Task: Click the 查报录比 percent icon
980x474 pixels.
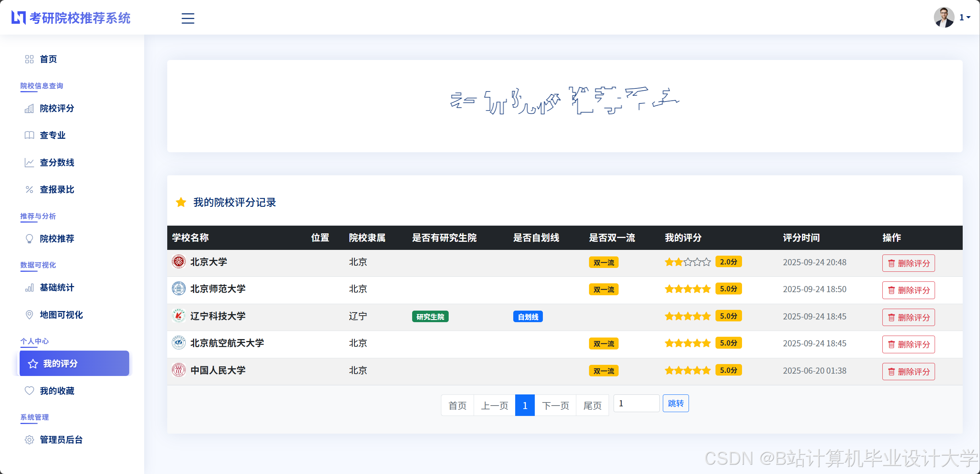Action: [x=29, y=190]
